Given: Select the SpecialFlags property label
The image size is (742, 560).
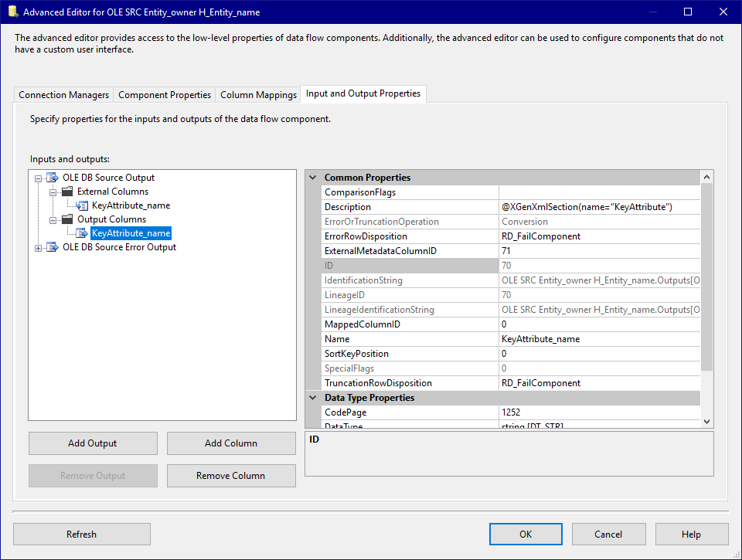Looking at the screenshot, I should (410, 368).
